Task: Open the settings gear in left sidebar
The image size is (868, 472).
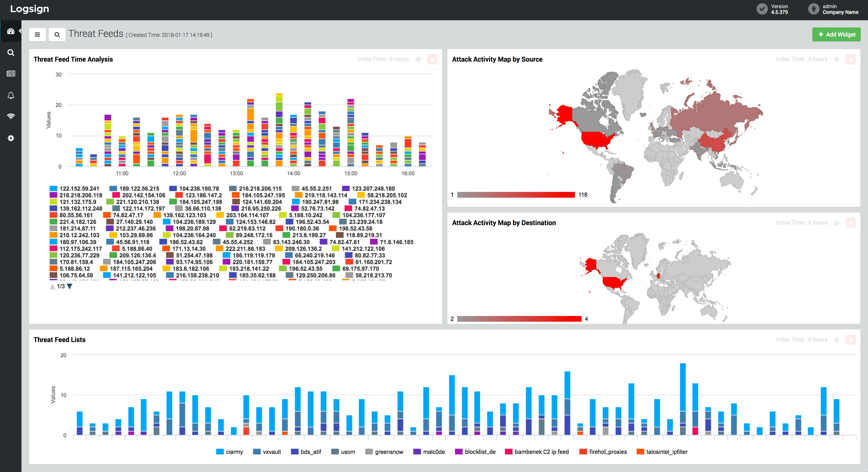Action: coord(11,138)
